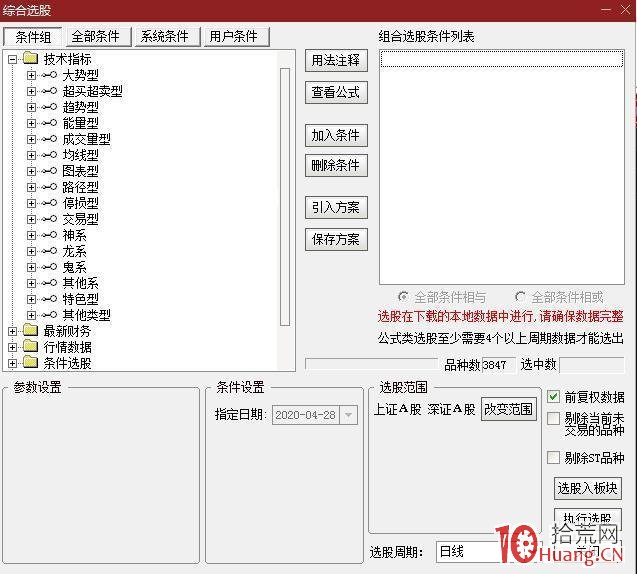637x574 pixels.
Task: Click 改变范围 to change stock range
Action: click(x=509, y=409)
